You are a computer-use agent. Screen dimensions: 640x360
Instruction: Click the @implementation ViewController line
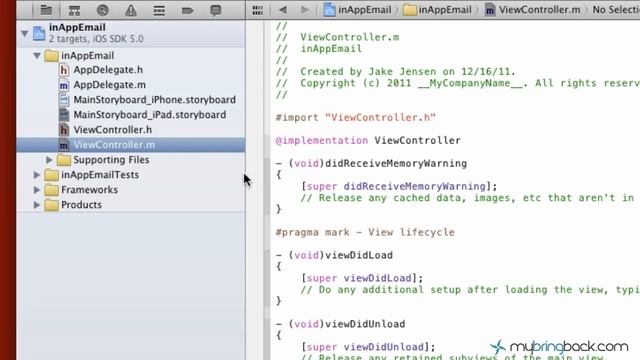click(368, 140)
